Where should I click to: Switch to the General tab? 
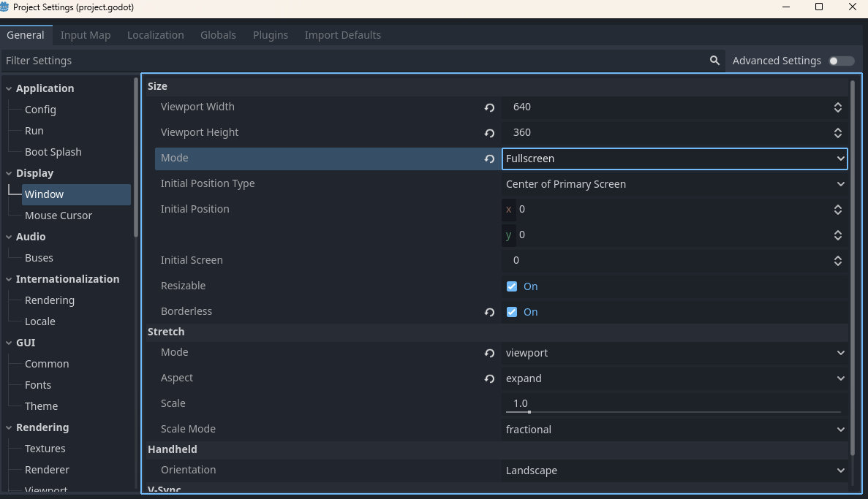tap(26, 35)
